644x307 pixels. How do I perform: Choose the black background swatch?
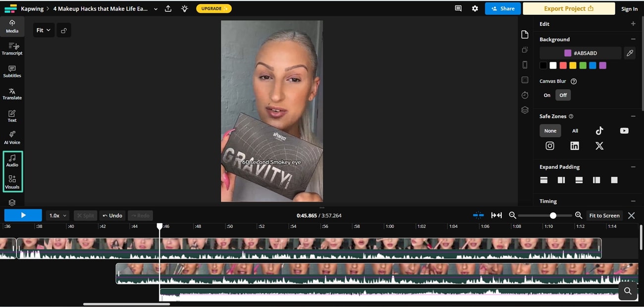(543, 65)
